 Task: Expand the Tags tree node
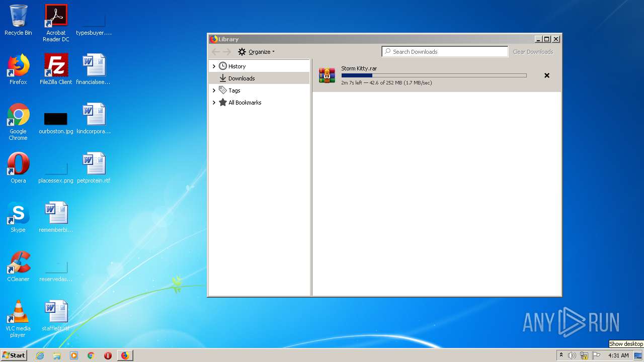coord(214,90)
